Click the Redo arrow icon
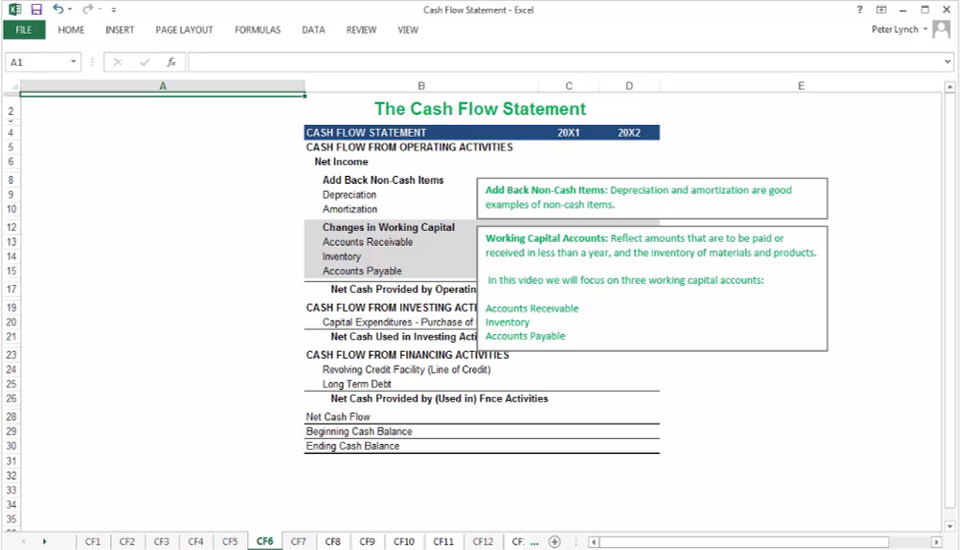The width and height of the screenshot is (960, 550). (88, 9)
